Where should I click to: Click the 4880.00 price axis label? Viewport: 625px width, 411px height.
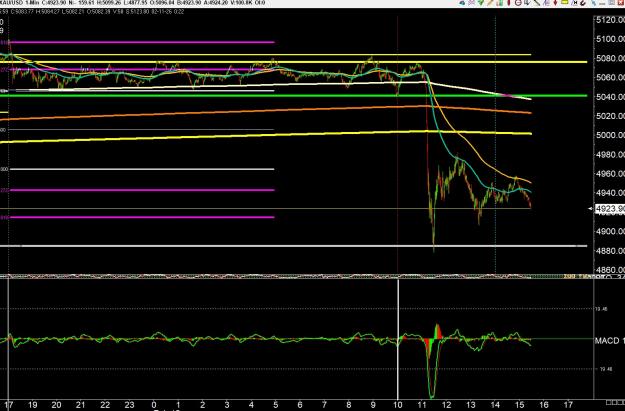[610, 250]
